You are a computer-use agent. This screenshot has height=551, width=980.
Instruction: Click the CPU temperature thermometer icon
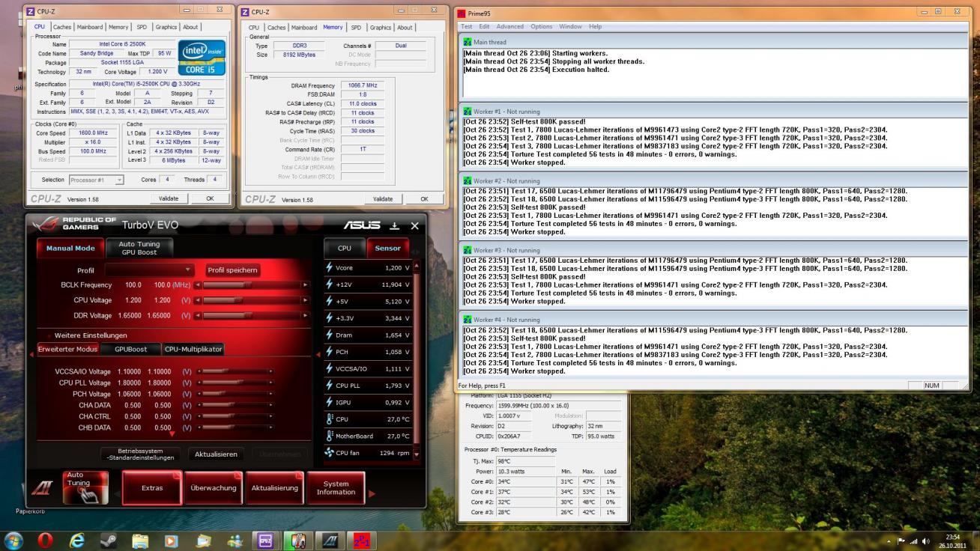click(x=329, y=419)
